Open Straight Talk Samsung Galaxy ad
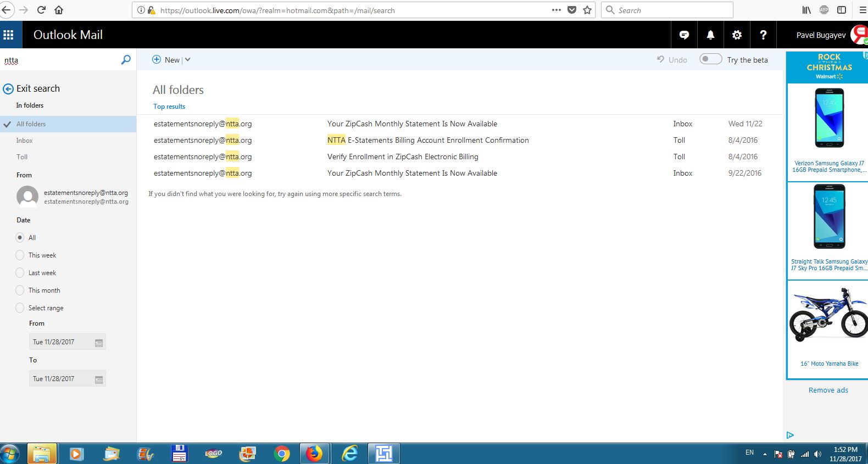 pyautogui.click(x=828, y=231)
